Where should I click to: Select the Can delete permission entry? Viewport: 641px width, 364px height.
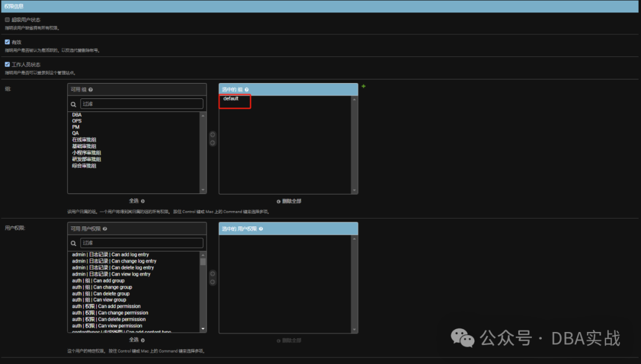tap(109, 320)
